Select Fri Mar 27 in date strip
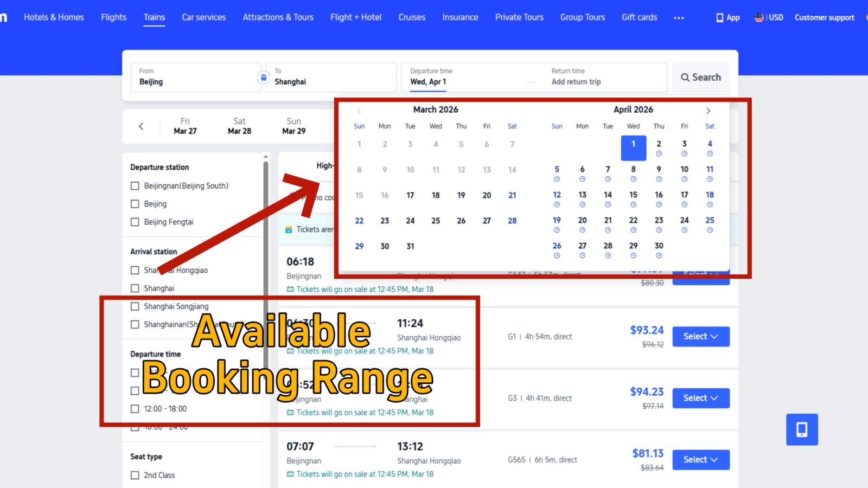The image size is (868, 488). [185, 126]
